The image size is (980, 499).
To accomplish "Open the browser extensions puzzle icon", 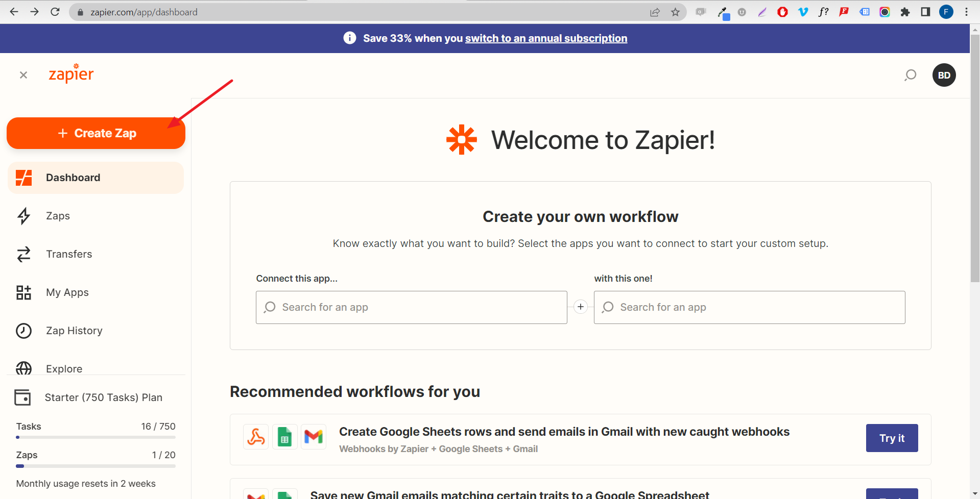I will click(x=905, y=12).
